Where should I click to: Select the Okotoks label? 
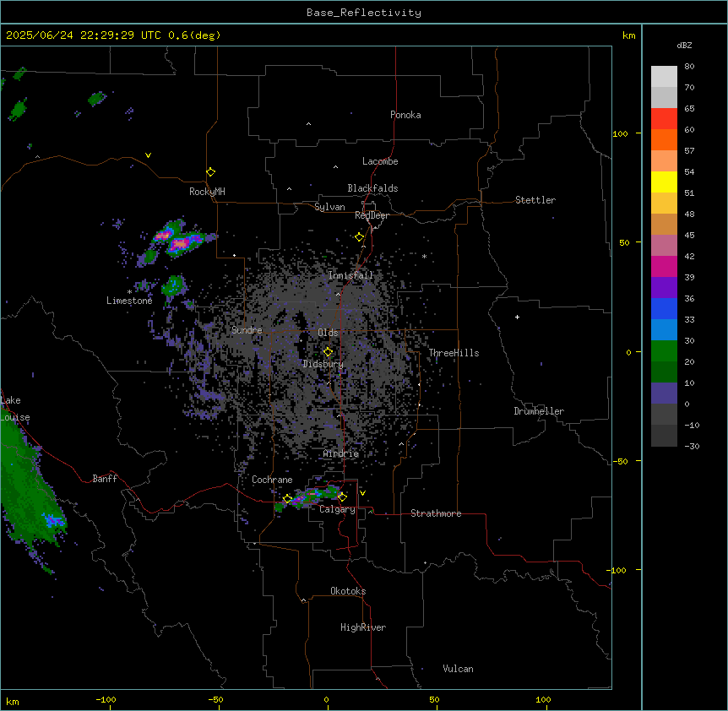point(348,591)
